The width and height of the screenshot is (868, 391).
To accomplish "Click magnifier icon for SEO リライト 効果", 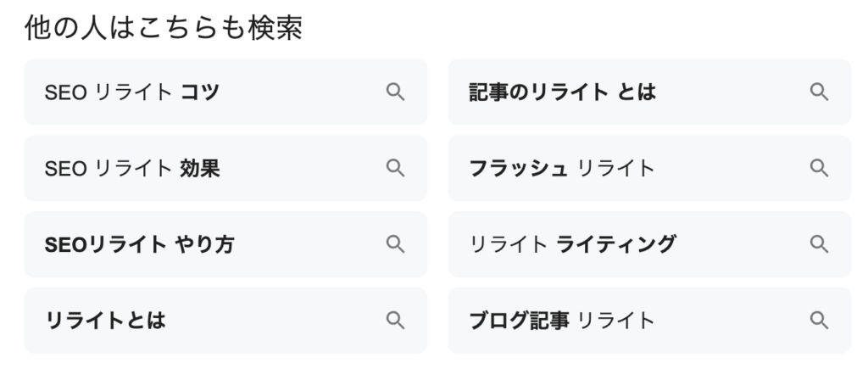I will pyautogui.click(x=395, y=168).
